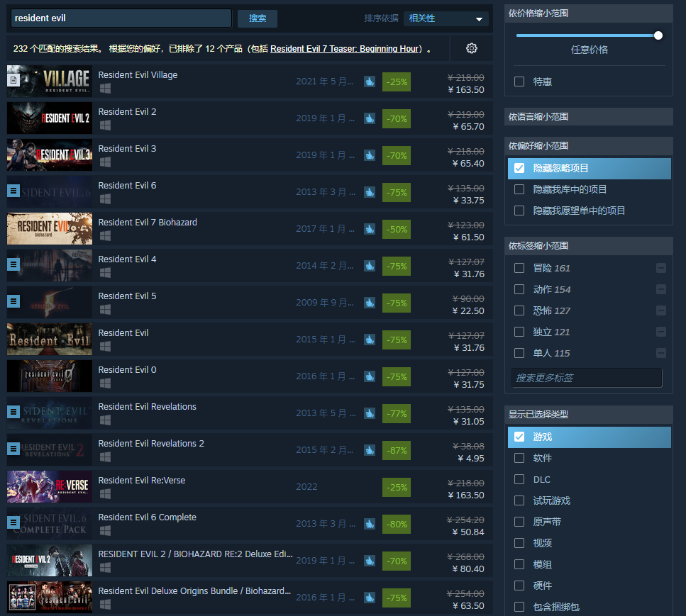Expand the 依语言缩小范围 section header

tap(588, 117)
